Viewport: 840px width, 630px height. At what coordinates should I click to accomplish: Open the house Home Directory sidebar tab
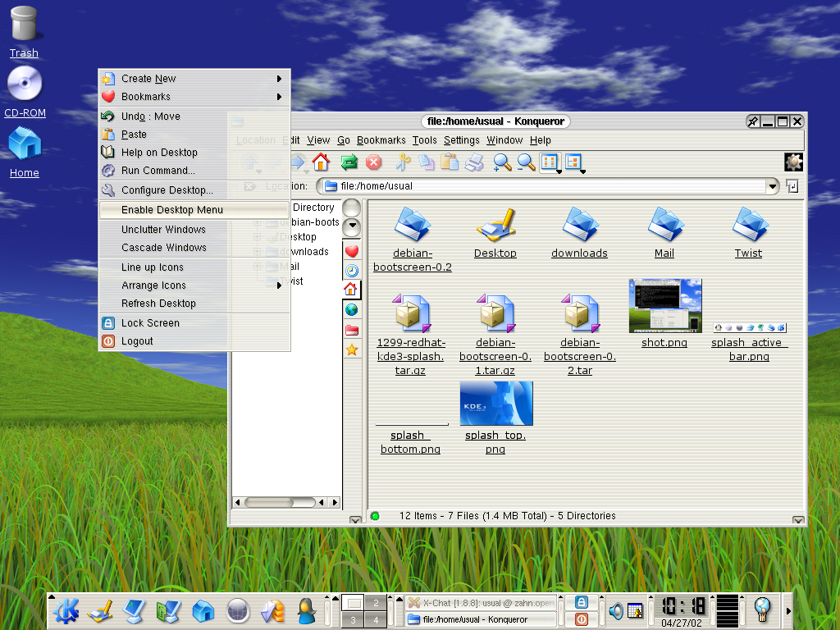coord(351,290)
